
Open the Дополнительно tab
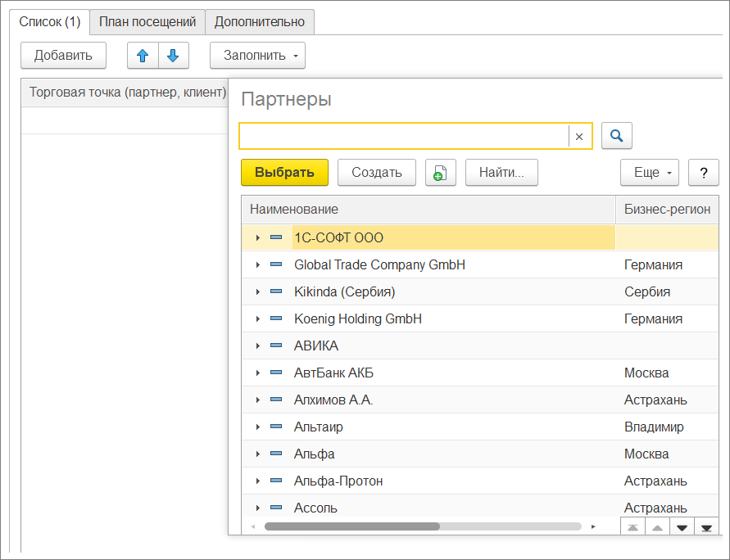[260, 22]
